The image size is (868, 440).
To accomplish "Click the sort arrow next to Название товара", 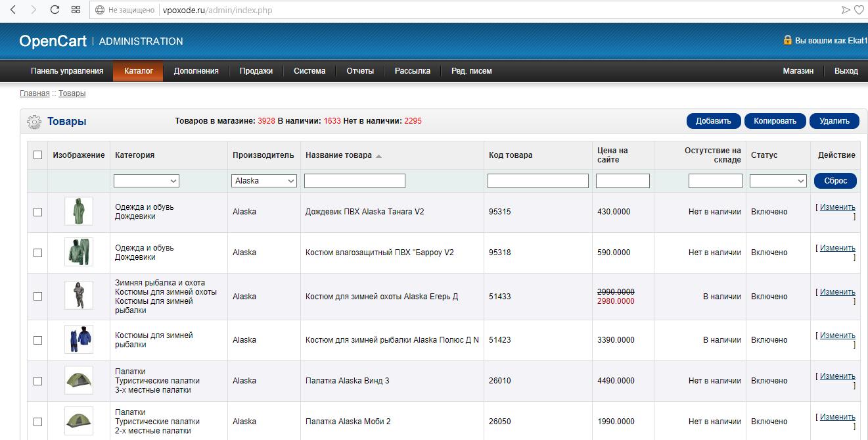I will click(x=378, y=156).
